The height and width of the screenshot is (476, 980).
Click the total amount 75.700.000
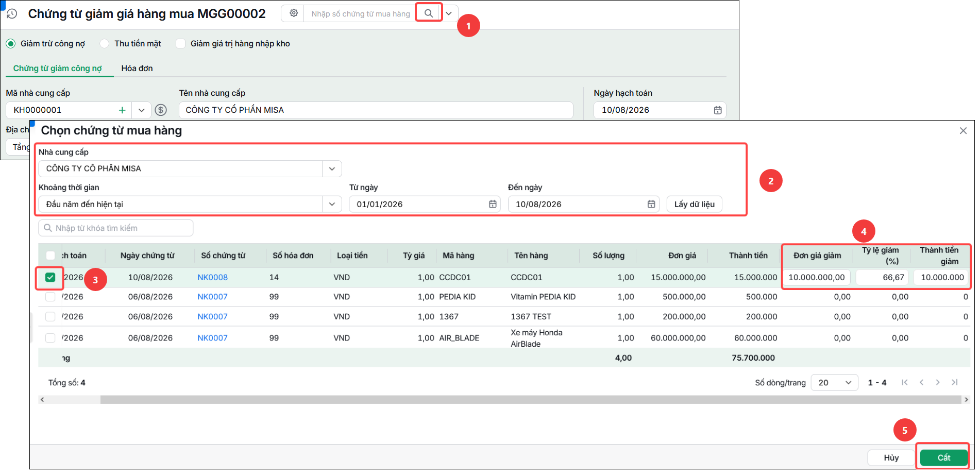(753, 358)
